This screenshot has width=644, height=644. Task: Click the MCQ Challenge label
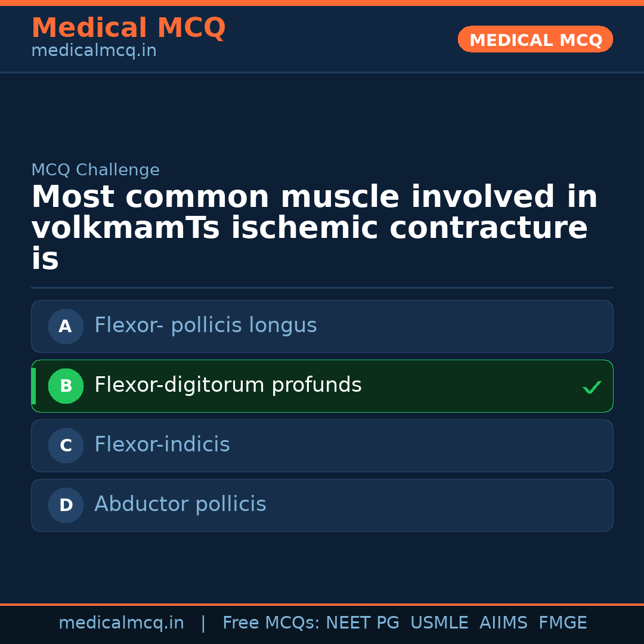coord(95,170)
